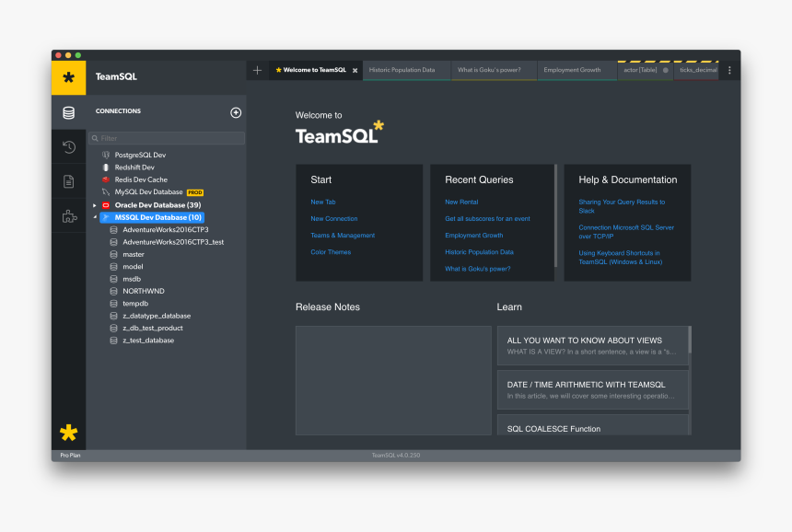Close the Welcome to TeamSQL tab

click(355, 71)
